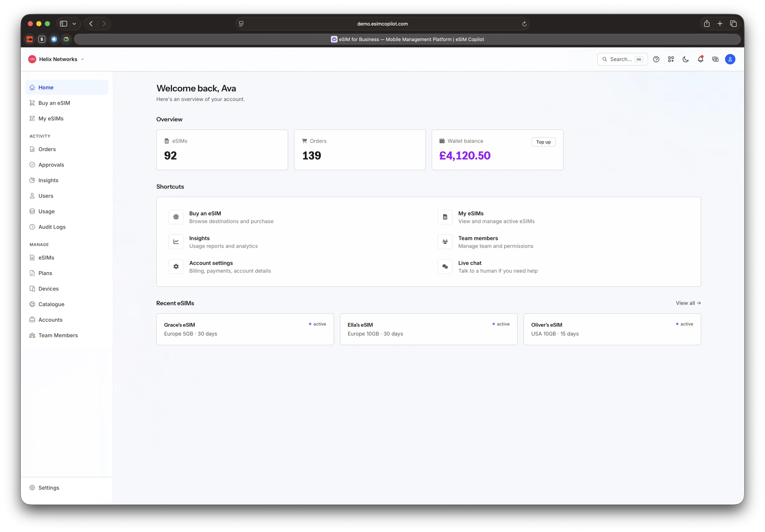The width and height of the screenshot is (765, 532).
Task: Click View all recent eSIMs link
Action: pos(688,303)
